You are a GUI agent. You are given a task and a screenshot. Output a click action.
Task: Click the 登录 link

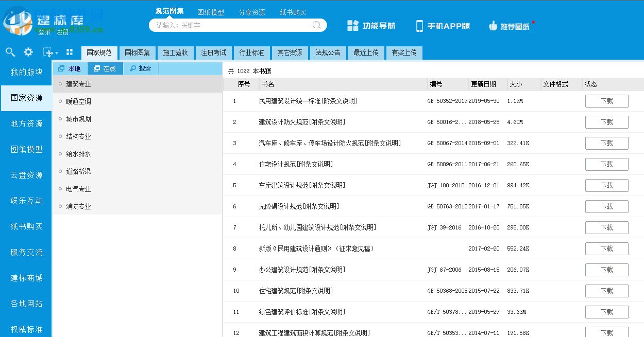click(x=45, y=32)
